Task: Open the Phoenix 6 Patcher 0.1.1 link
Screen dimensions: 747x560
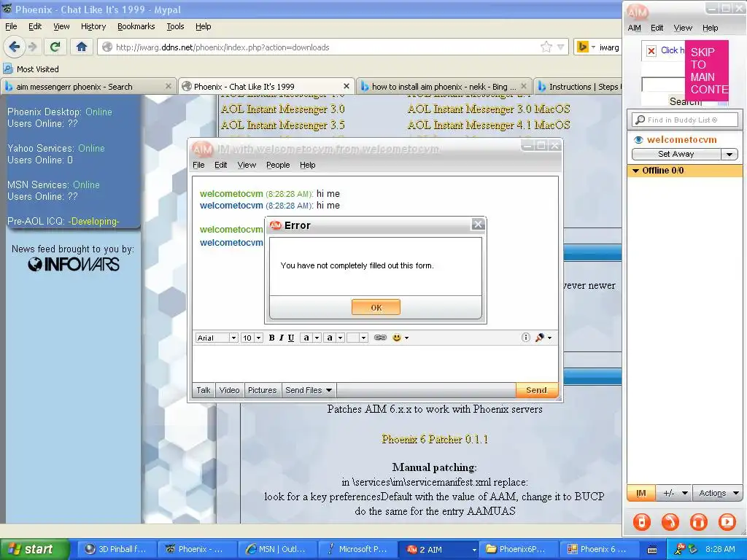Action: [435, 439]
